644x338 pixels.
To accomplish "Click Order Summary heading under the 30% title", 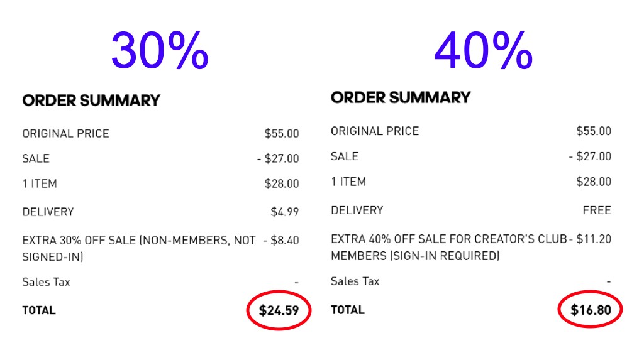I will click(91, 101).
